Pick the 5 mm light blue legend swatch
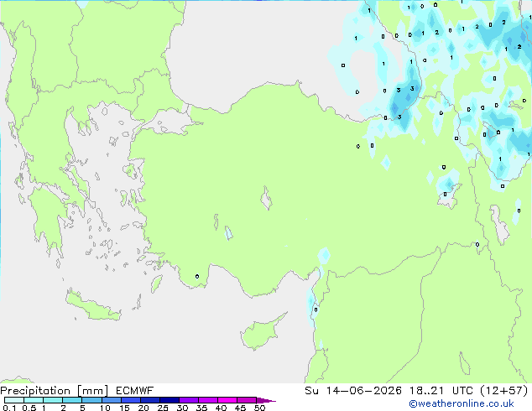This screenshot has width=532, height=411. click(91, 400)
